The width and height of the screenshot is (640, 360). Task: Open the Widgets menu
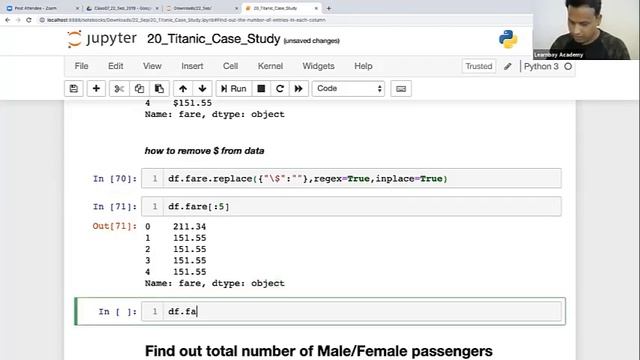(318, 66)
